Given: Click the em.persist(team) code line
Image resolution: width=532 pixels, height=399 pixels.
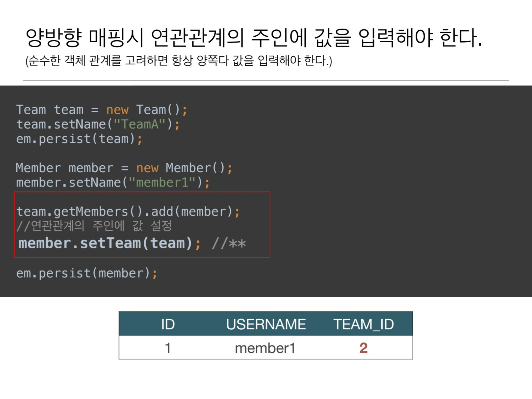Looking at the screenshot, I should [79, 139].
